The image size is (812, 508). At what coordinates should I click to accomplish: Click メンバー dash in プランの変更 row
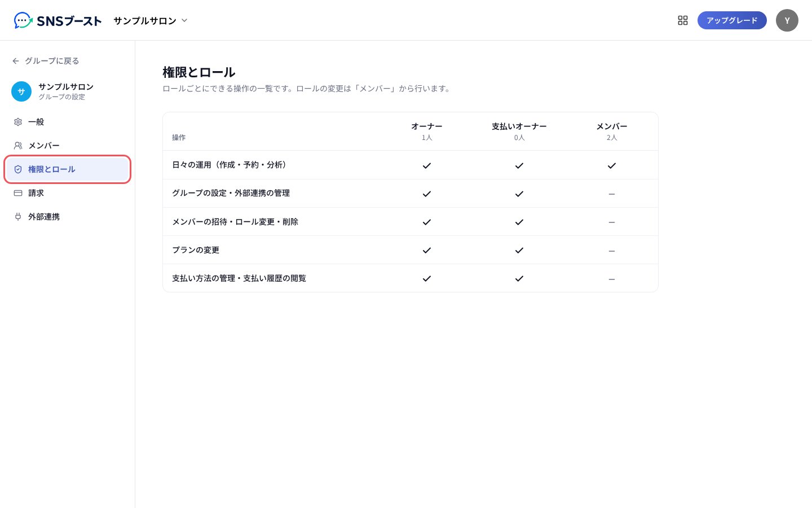coord(612,251)
